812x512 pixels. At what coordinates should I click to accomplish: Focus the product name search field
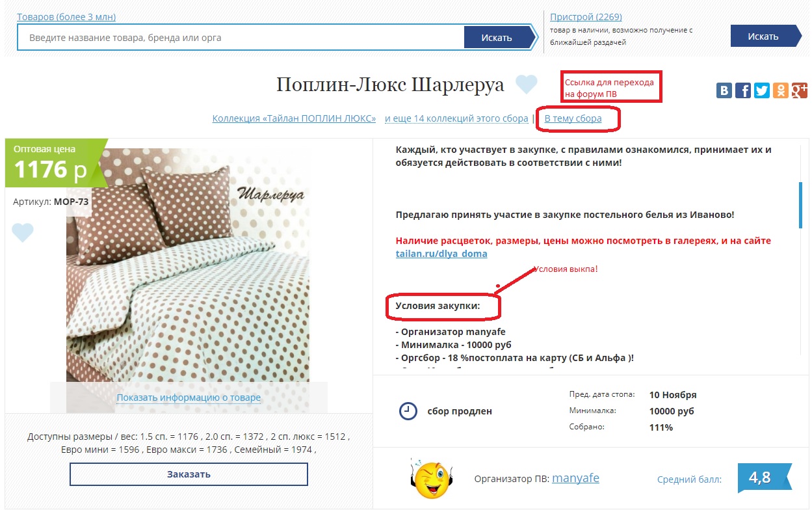pyautogui.click(x=241, y=38)
